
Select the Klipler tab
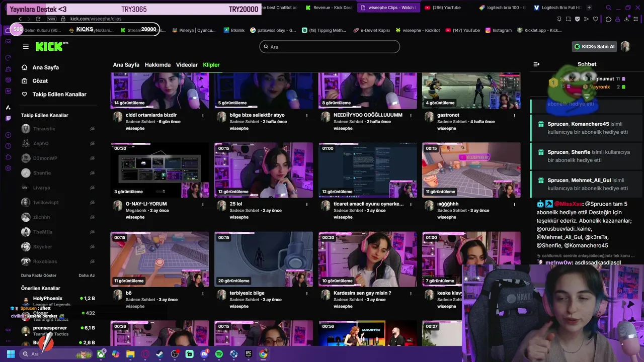[x=211, y=65]
